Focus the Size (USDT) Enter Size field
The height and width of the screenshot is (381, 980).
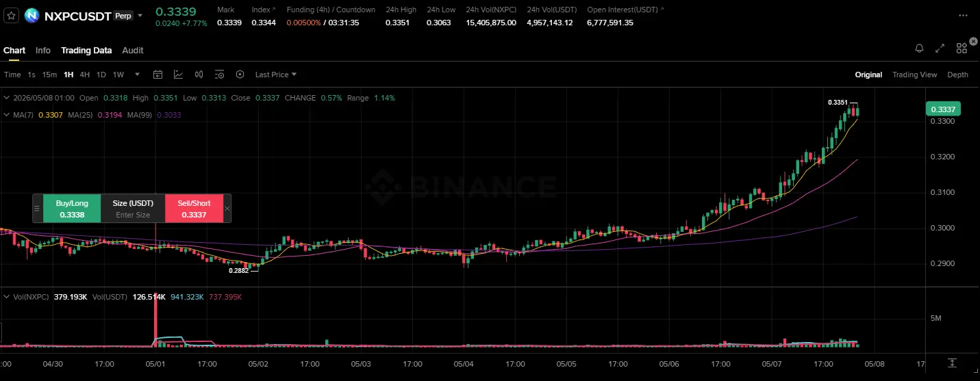133,215
